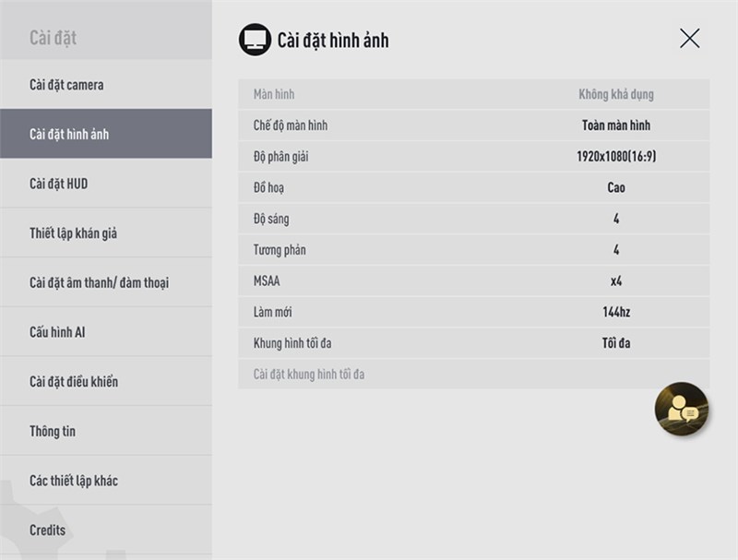Click the monitor icon beside Cài đặt hình ảnh
This screenshot has width=738, height=560.
point(256,40)
